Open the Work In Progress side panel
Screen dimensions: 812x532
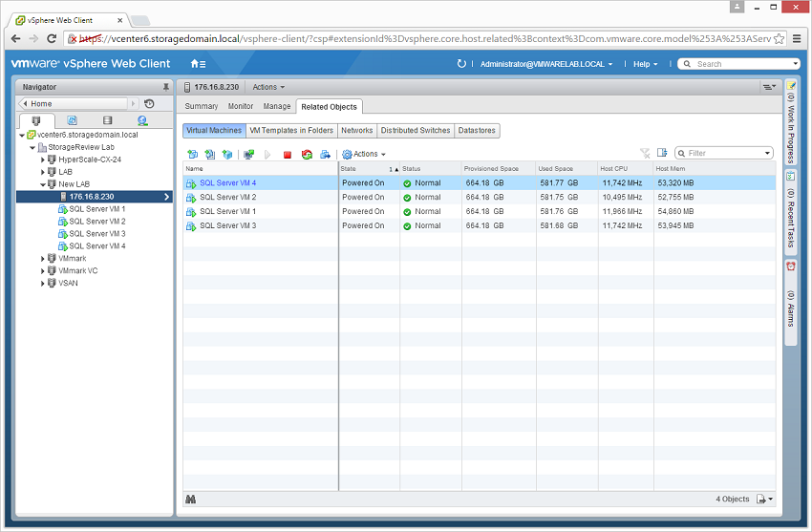(791, 122)
